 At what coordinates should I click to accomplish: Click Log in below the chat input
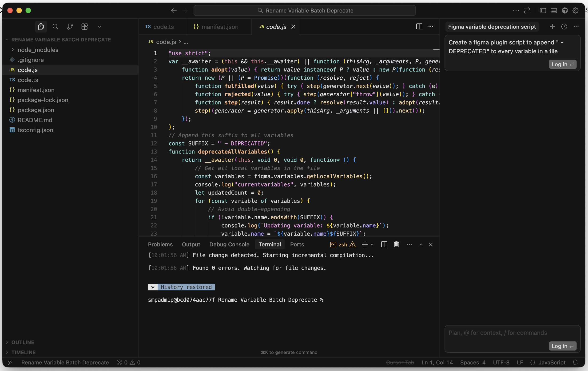coord(563,346)
